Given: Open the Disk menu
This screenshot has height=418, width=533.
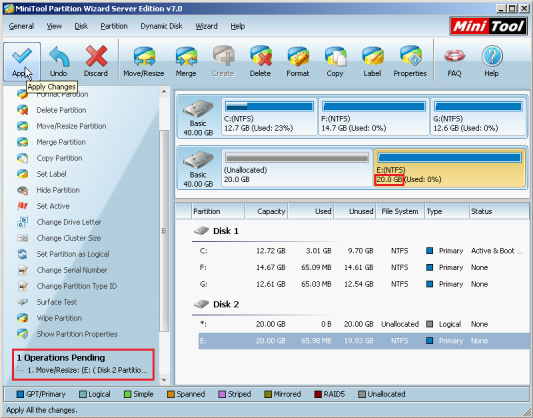Looking at the screenshot, I should click(x=81, y=26).
